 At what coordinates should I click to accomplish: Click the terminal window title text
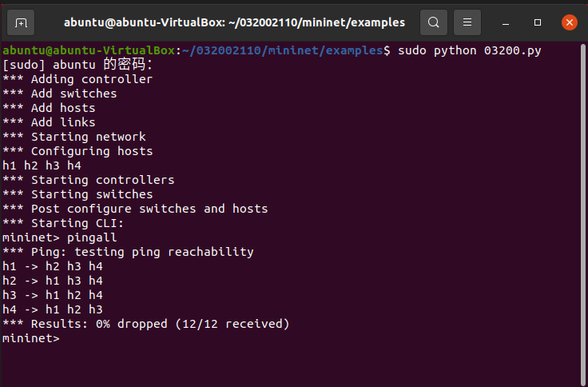click(234, 22)
